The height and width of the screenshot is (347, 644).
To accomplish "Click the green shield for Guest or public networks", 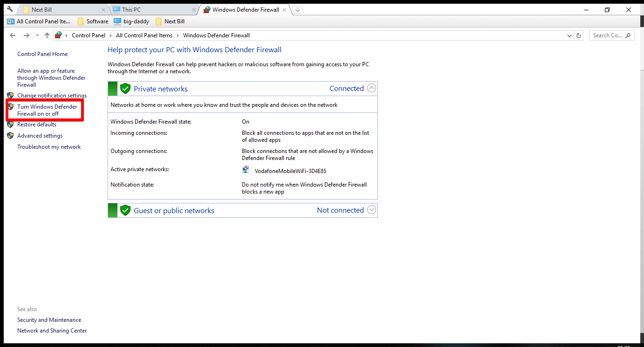I will tap(125, 210).
